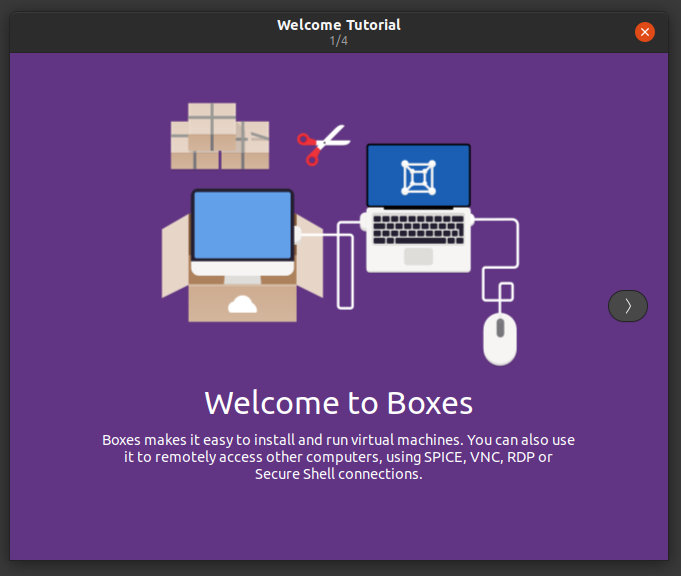Go to the next tutorial page
681x576 pixels.
pyautogui.click(x=627, y=306)
